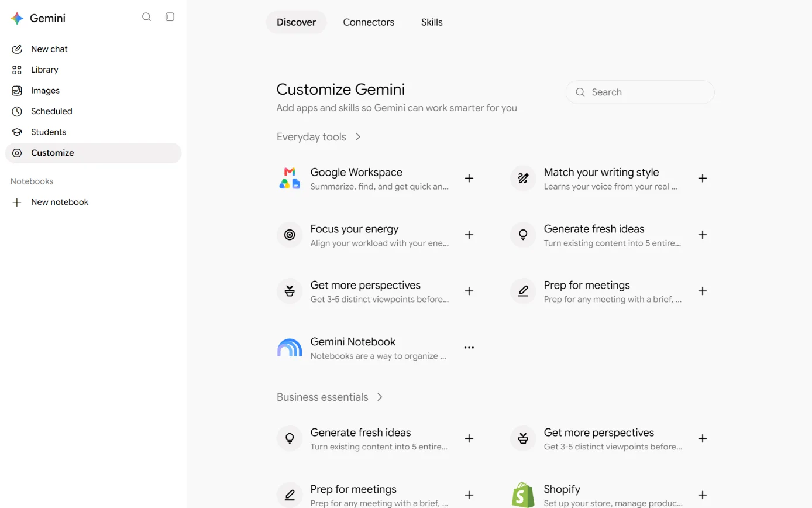Open Gemini Notebook more options menu
The image size is (812, 508).
click(x=469, y=348)
